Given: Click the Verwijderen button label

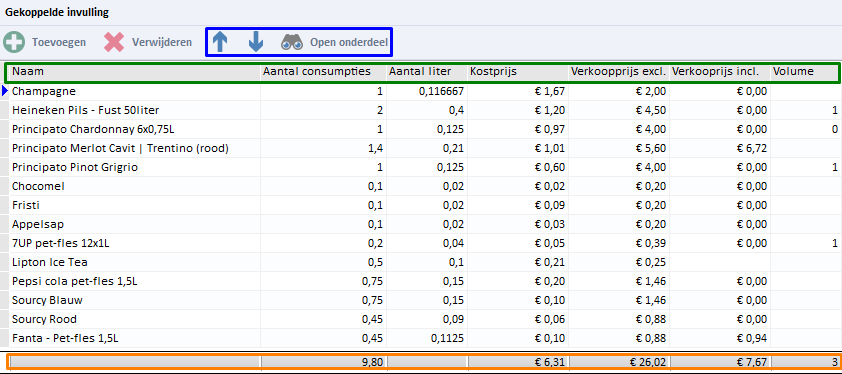Looking at the screenshot, I should point(162,42).
